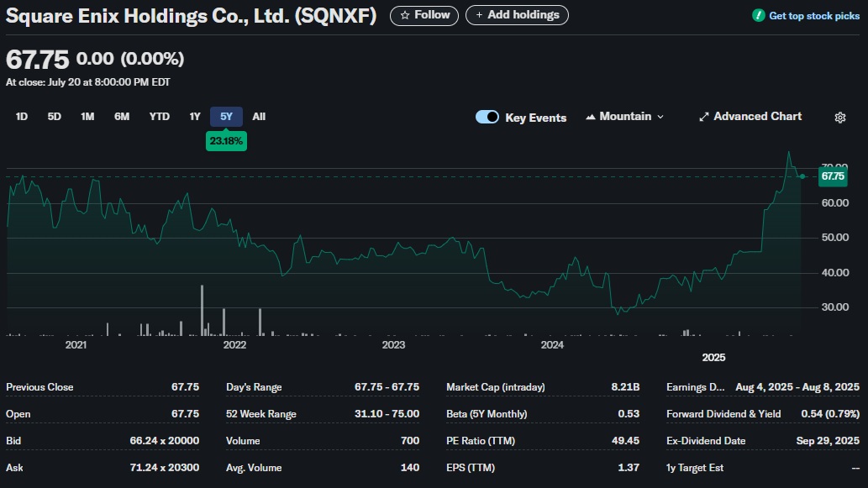Click the expand arrows icon beside Advanced Chart

(703, 117)
